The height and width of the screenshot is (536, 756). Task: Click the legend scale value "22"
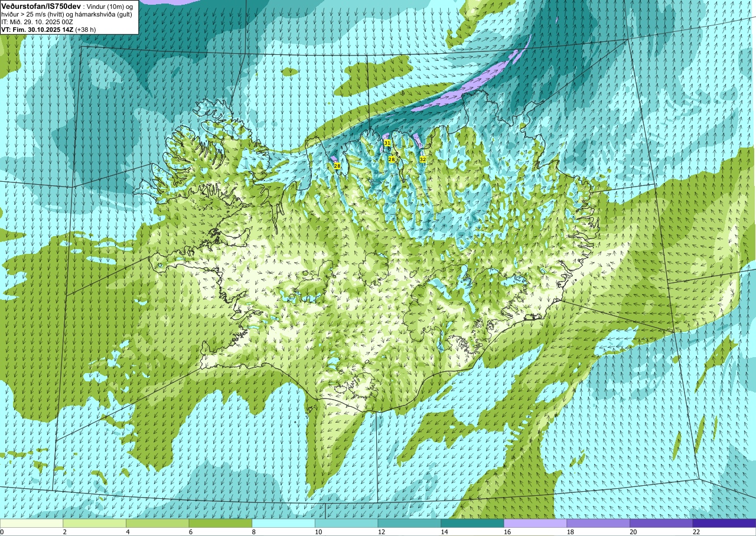[696, 532]
